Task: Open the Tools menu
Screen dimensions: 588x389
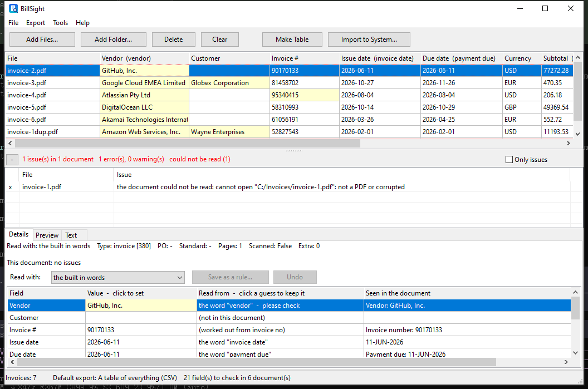Action: coord(60,23)
